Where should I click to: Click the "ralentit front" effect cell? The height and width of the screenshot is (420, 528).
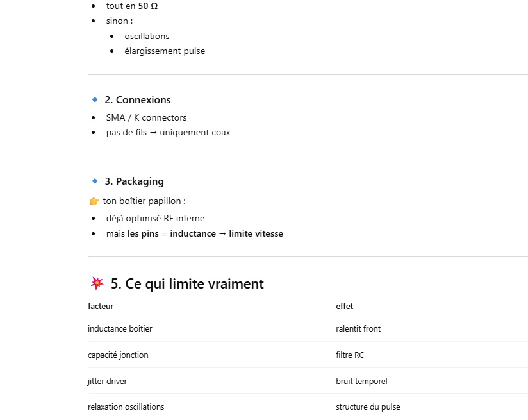point(358,329)
